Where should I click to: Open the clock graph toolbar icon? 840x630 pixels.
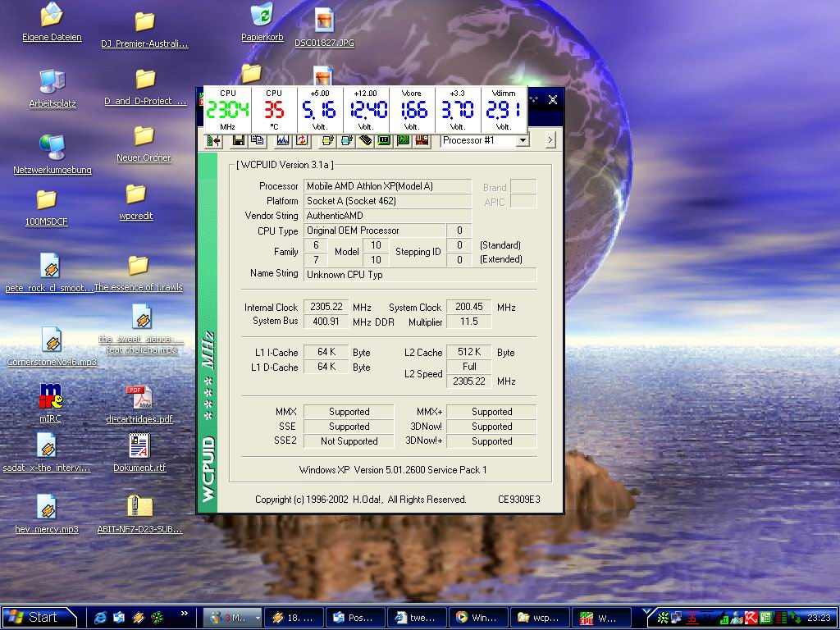[x=283, y=140]
